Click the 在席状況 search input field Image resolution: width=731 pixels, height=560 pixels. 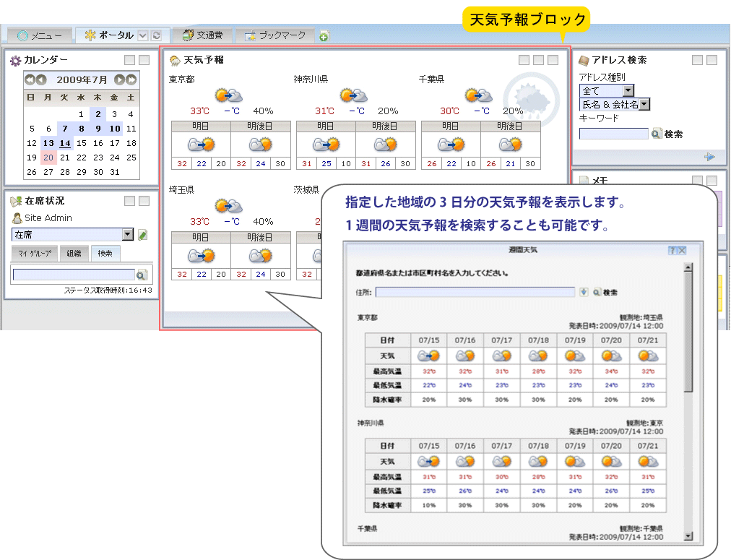point(74,275)
